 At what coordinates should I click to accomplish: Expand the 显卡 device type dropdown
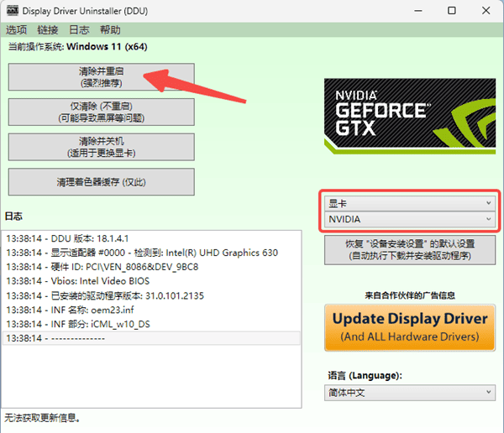(x=409, y=203)
